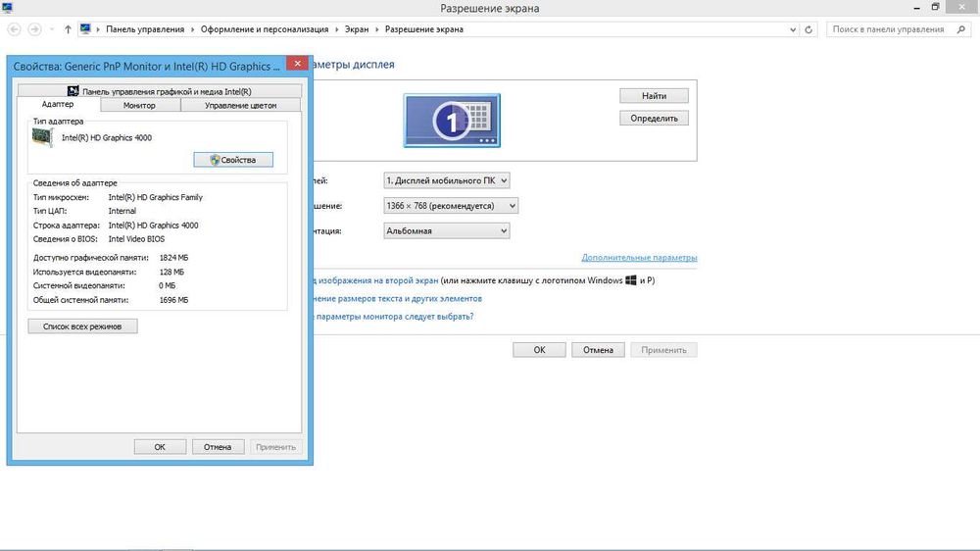Open the monitor parameters help link
980x551 pixels.
click(394, 317)
